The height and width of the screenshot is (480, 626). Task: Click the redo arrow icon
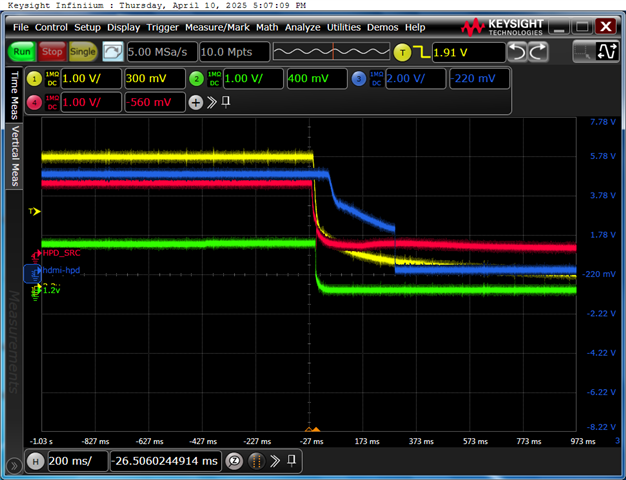pyautogui.click(x=538, y=52)
